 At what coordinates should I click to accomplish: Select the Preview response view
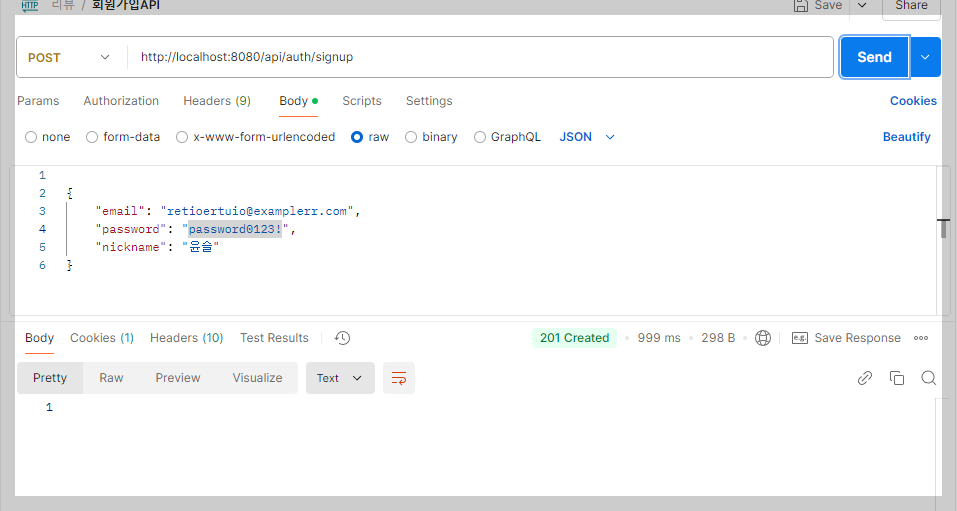click(x=178, y=378)
